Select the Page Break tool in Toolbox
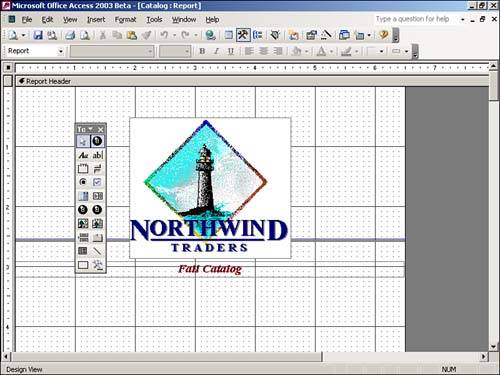Viewport: 500px width, 375px height. 83,237
